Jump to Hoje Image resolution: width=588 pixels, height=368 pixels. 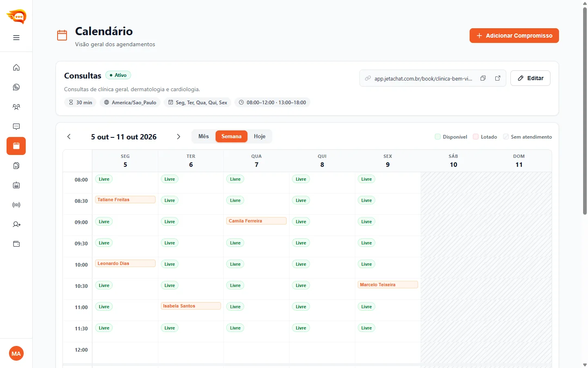[260, 137]
